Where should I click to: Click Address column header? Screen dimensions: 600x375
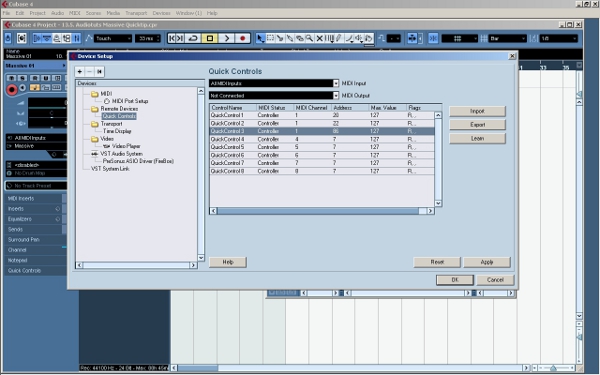click(349, 108)
